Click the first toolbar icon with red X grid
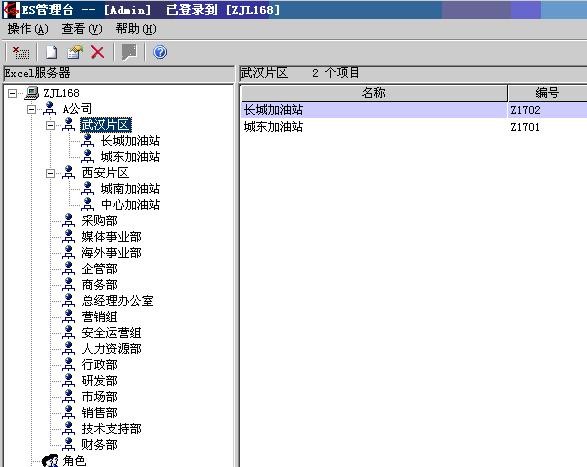 point(21,52)
